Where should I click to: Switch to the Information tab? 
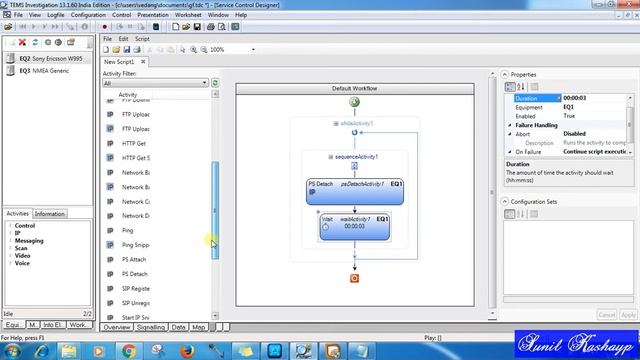click(x=50, y=214)
